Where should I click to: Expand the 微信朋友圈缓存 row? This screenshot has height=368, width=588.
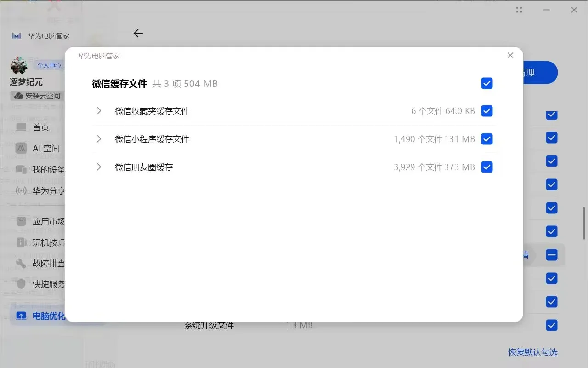(99, 167)
